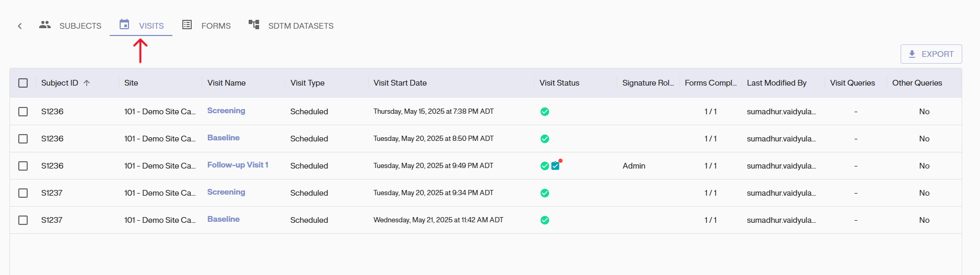Click the green check status of S1236 Screening
The image size is (980, 275).
[x=545, y=112]
